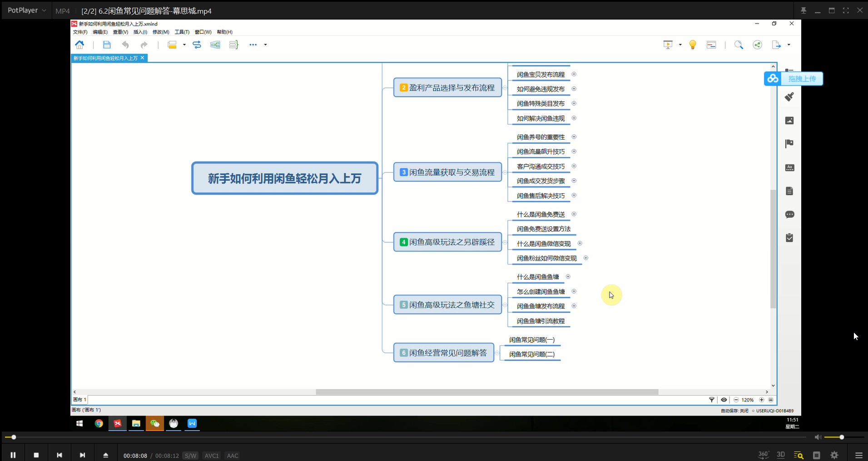Save the mind map with the disk icon
This screenshot has height=461, width=868.
107,45
